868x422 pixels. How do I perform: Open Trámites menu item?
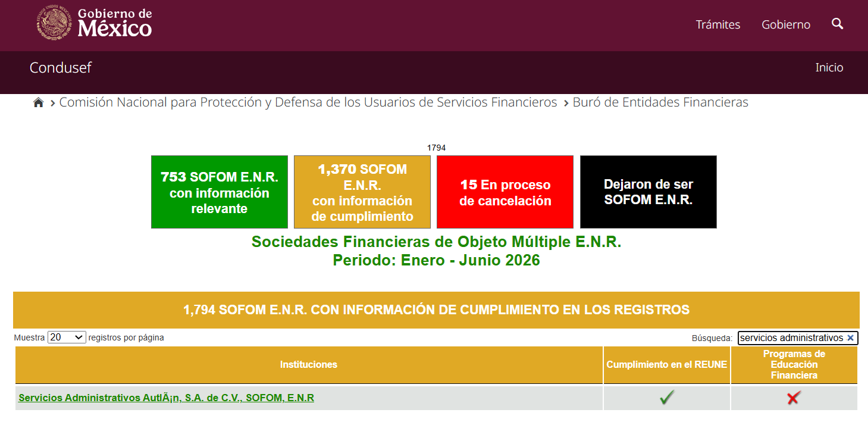point(718,24)
